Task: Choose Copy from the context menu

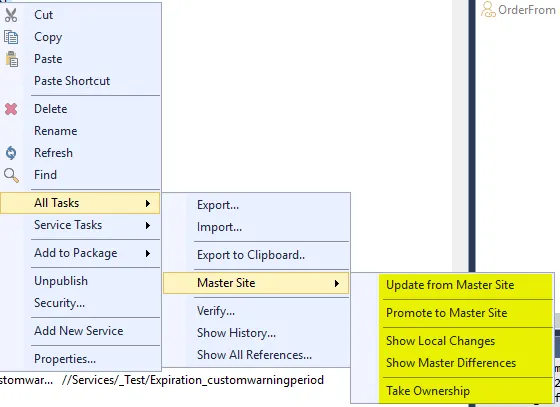Action: pyautogui.click(x=81, y=37)
